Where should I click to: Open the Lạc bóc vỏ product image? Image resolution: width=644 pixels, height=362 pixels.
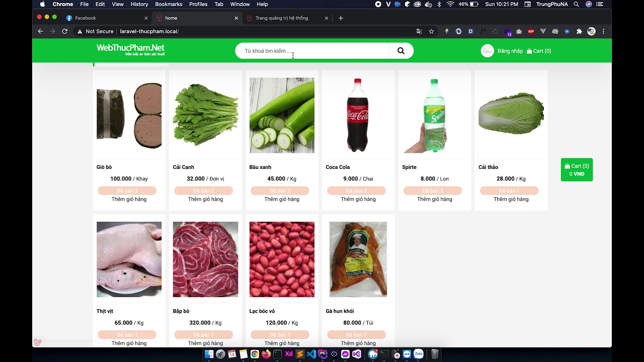click(282, 259)
